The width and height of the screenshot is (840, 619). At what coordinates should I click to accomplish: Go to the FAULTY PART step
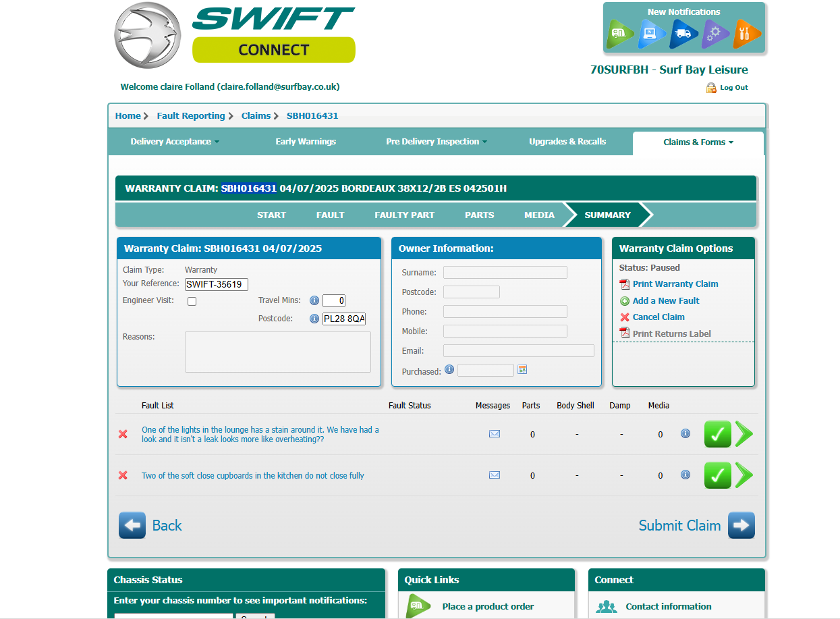pos(404,215)
